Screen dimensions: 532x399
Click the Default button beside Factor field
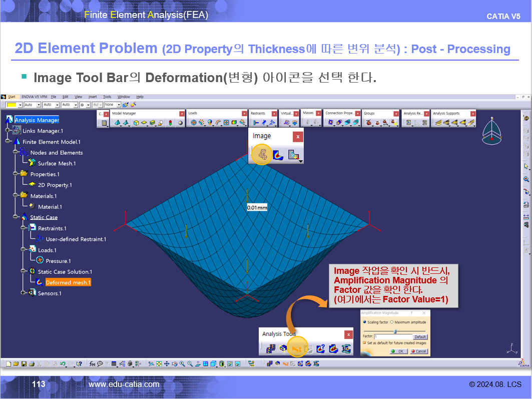click(420, 337)
